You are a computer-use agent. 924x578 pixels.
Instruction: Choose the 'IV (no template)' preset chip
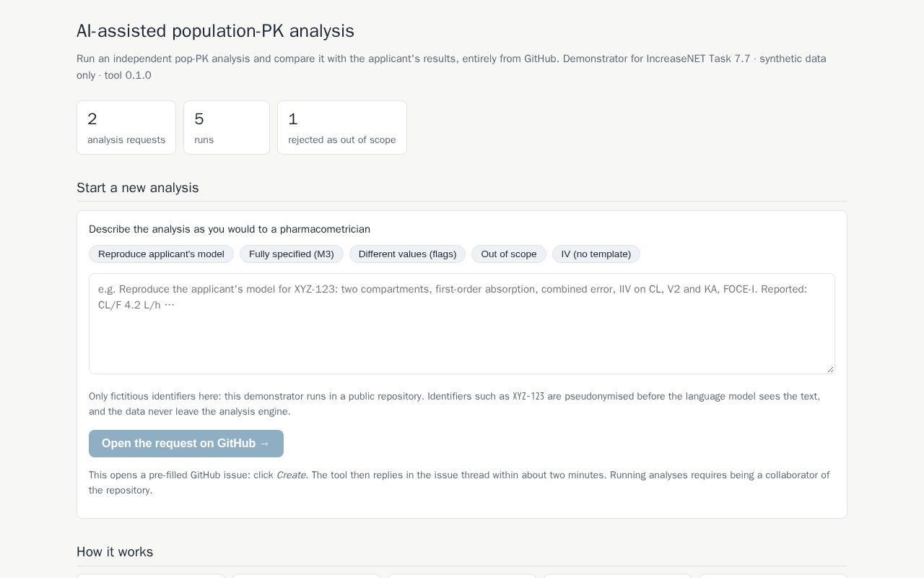596,254
